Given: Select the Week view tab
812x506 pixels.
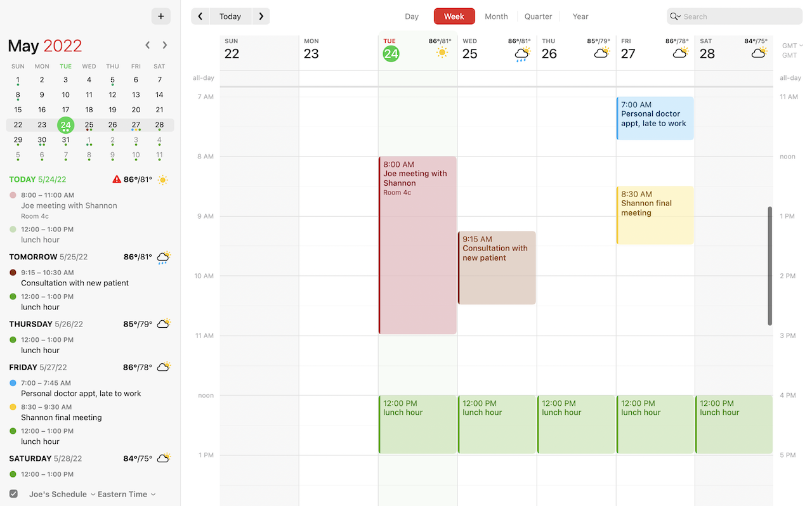Looking at the screenshot, I should (x=454, y=16).
